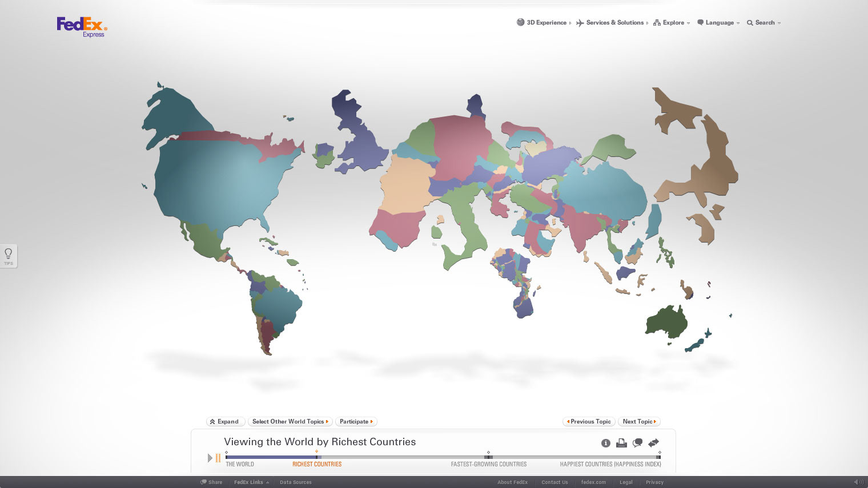
Task: Play the topic timeline with the triangle
Action: click(210, 458)
